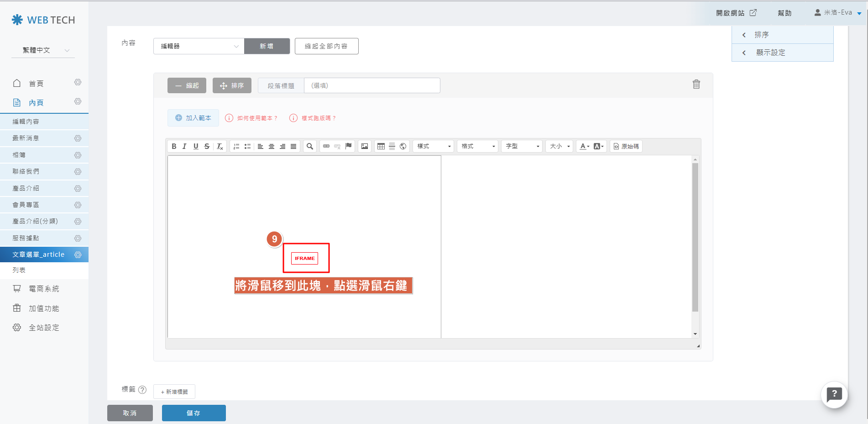Insert an anchor with flag icon
Viewport: 868px width, 424px height.
point(349,146)
